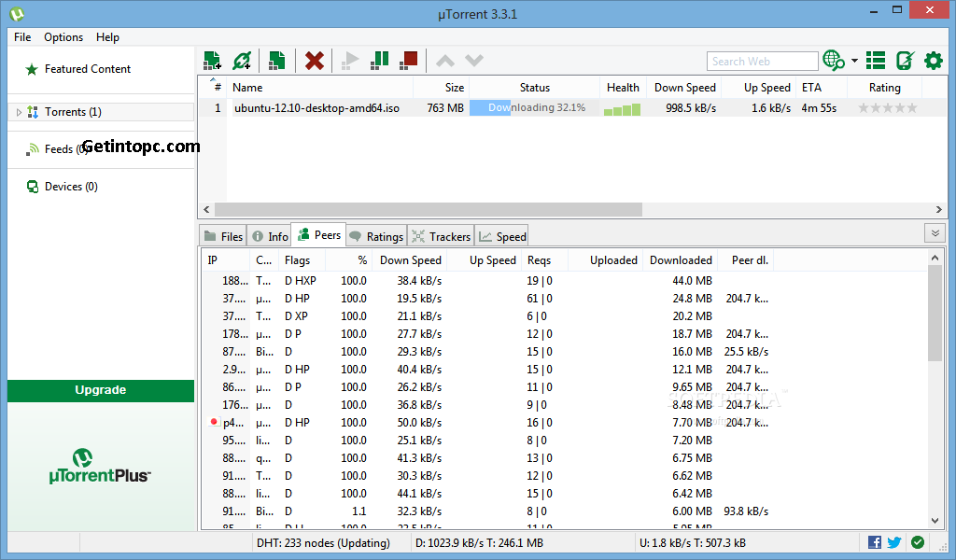Click the green Upgrade button

[101, 390]
